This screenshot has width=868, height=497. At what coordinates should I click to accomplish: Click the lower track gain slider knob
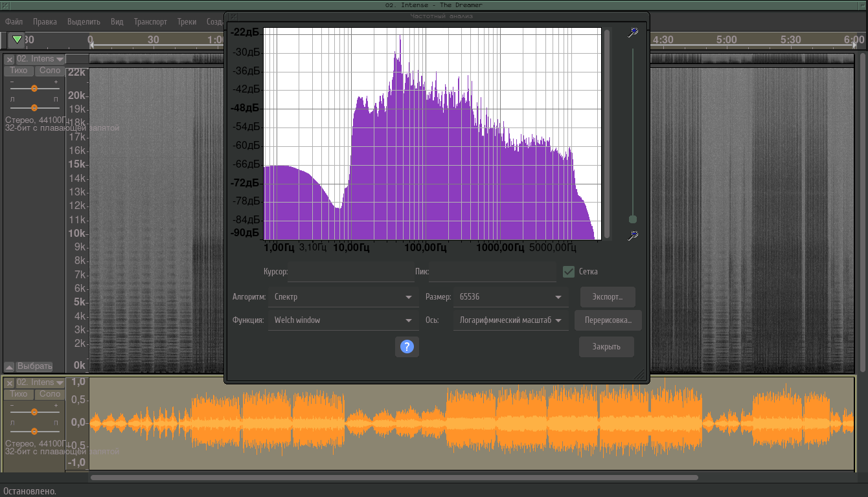34,412
